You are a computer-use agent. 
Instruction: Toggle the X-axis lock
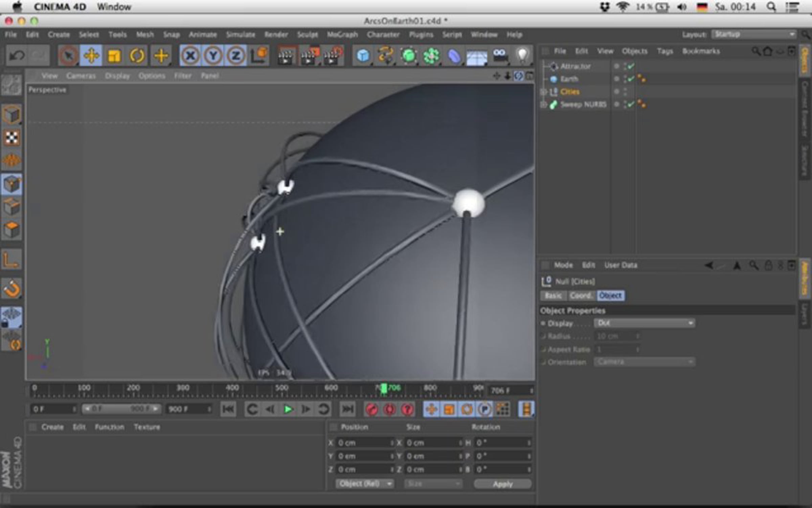[x=191, y=56]
